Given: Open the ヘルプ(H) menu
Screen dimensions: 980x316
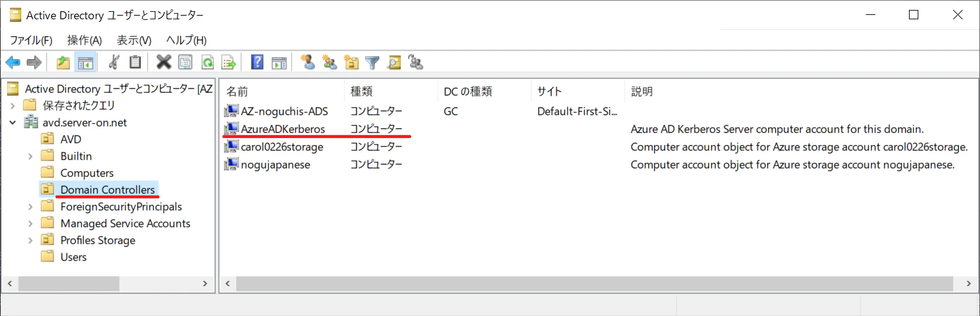Looking at the screenshot, I should (186, 40).
